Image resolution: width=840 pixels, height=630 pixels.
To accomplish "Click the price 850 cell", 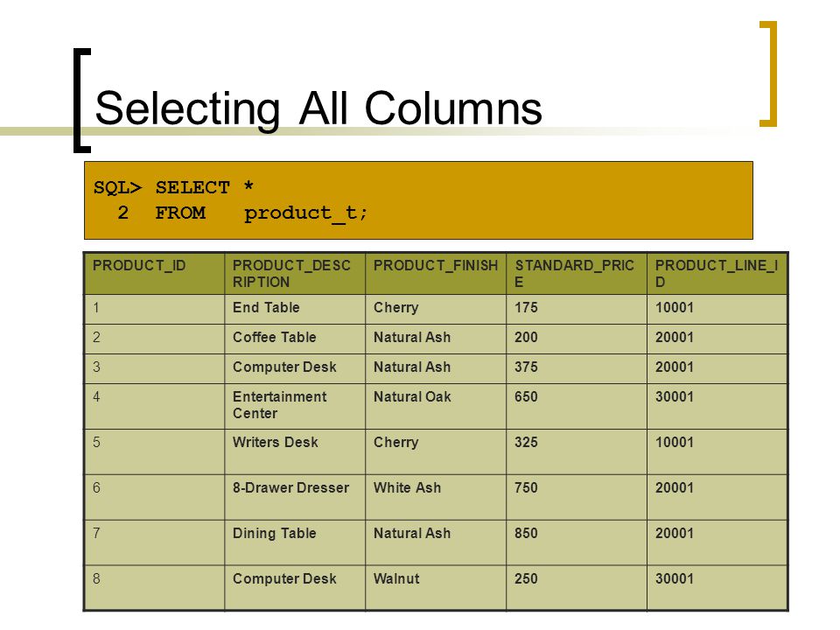I will click(x=577, y=542).
